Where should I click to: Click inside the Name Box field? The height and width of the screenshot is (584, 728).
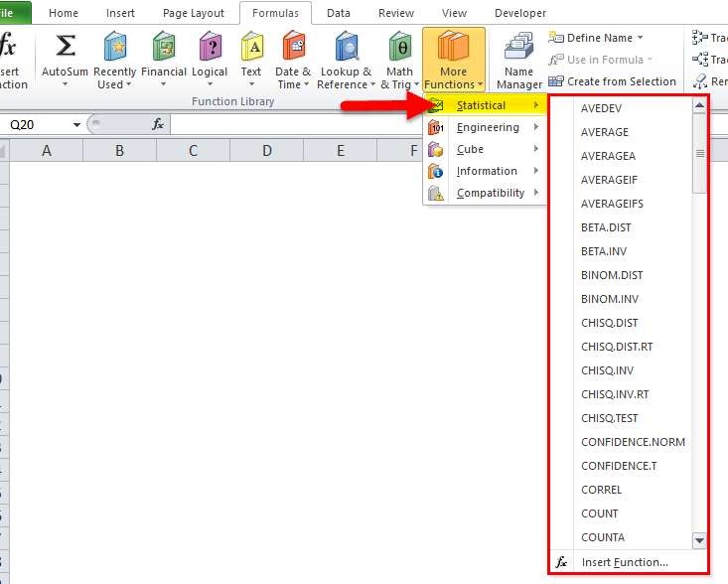37,125
